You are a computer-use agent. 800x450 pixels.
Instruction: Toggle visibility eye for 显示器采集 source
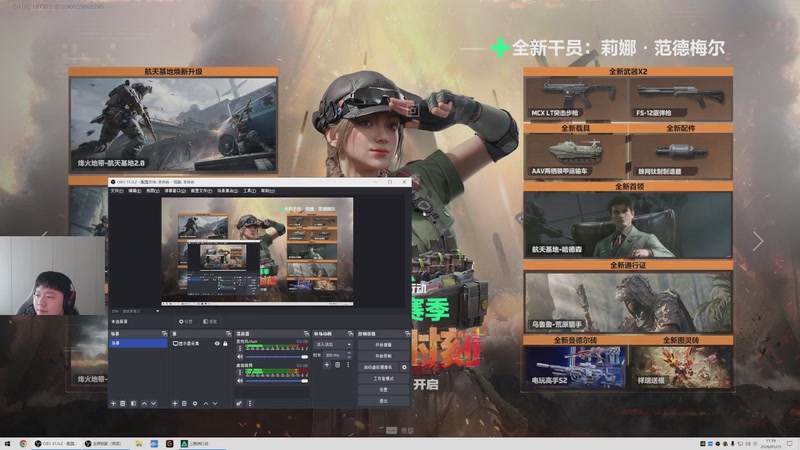click(x=217, y=343)
